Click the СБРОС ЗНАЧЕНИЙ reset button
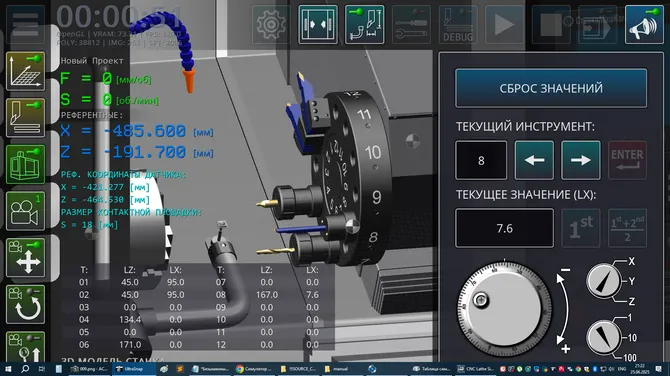 tap(551, 88)
